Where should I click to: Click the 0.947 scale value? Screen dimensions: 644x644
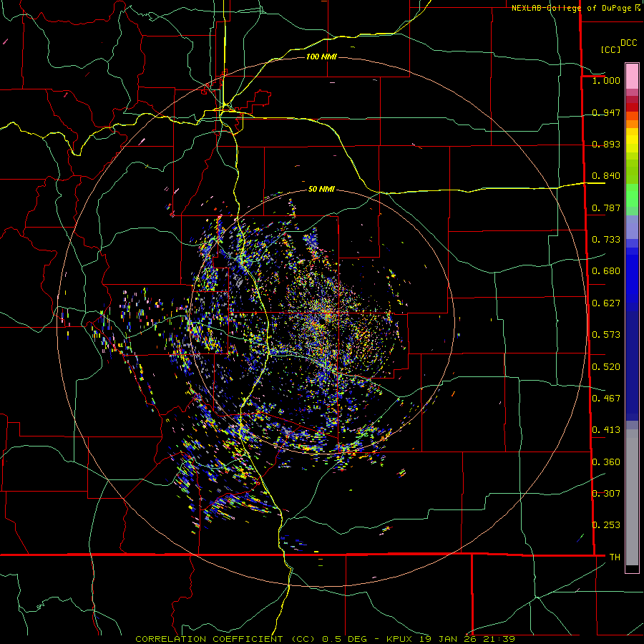606,112
